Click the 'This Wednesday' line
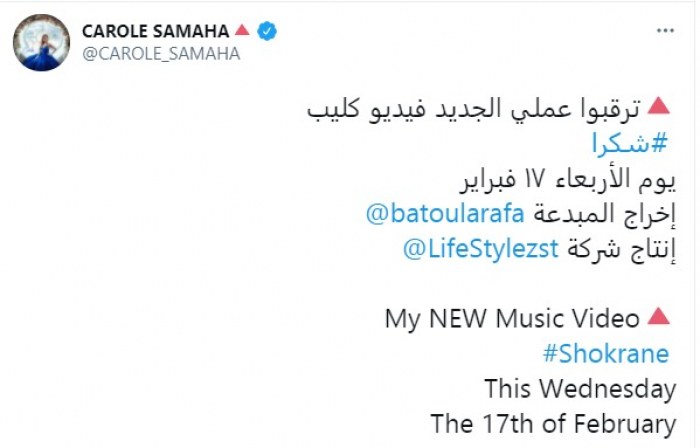Image resolution: width=700 pixels, height=448 pixels. (x=581, y=389)
